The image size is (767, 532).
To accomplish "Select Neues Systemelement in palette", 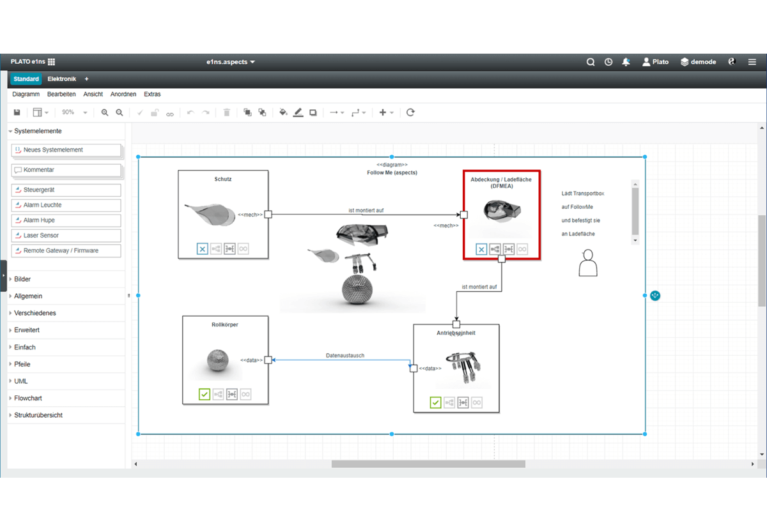I will [x=66, y=150].
